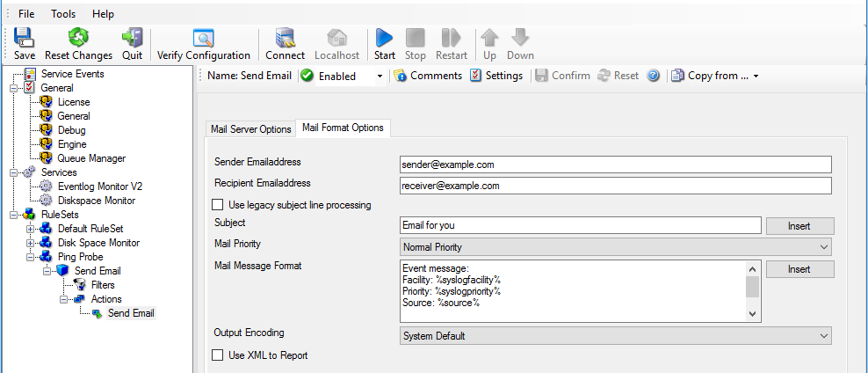Screen dimensions: 868x373
Task: Check the Use XML to Report box
Action: 218,355
